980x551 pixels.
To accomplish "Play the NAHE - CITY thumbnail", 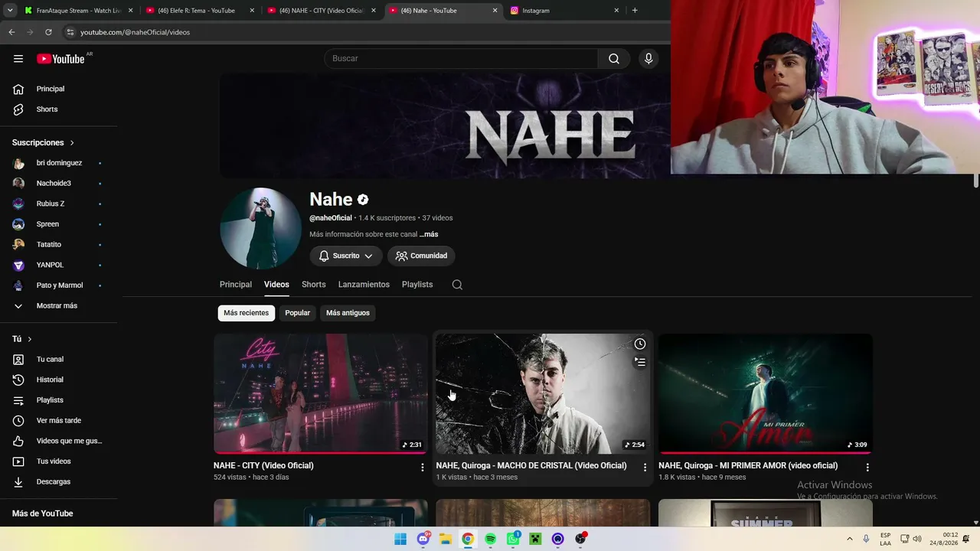I will click(321, 393).
